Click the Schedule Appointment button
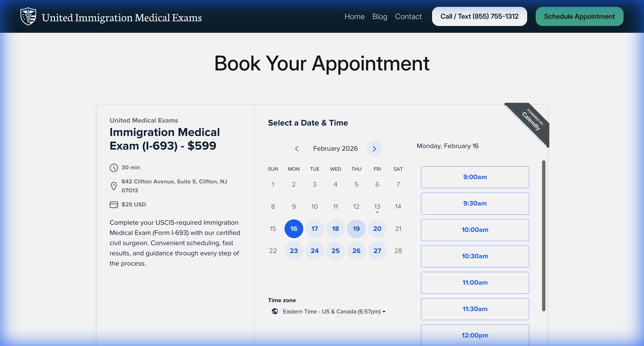The width and height of the screenshot is (644, 346). [579, 16]
